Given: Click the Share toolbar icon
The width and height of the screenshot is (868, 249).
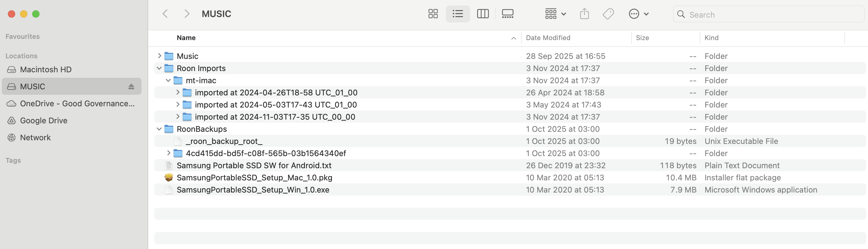Looking at the screenshot, I should (584, 14).
